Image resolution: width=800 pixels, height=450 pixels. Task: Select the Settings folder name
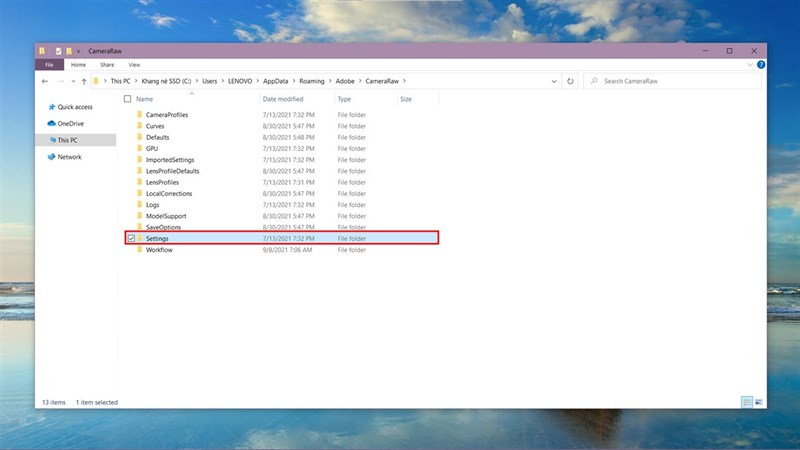tap(157, 238)
